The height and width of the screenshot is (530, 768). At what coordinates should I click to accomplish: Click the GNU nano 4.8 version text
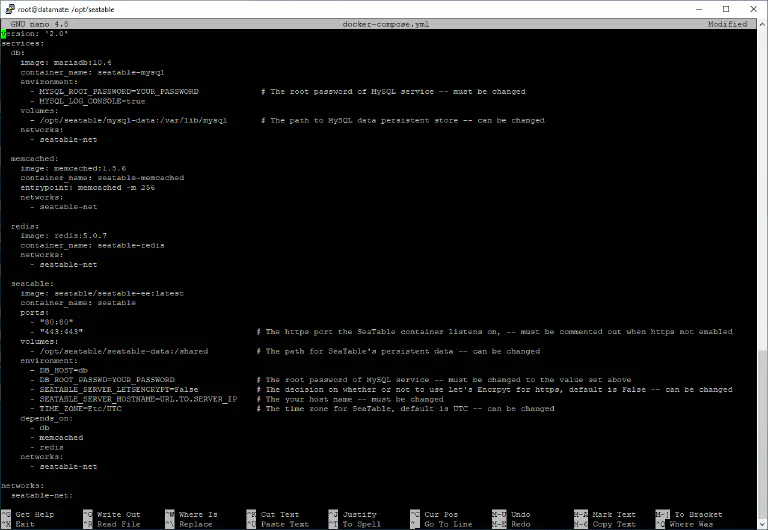pyautogui.click(x=39, y=24)
